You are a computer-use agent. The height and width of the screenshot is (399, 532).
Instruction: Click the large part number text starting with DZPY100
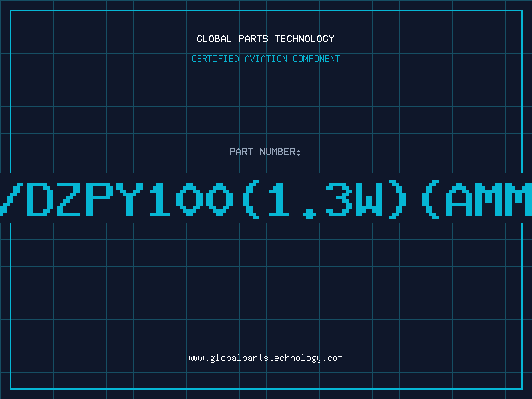pos(266,199)
